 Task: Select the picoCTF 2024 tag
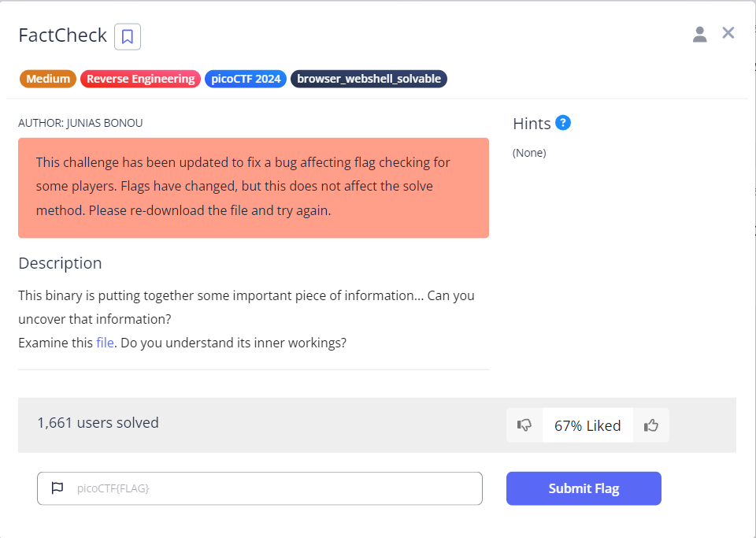point(246,79)
